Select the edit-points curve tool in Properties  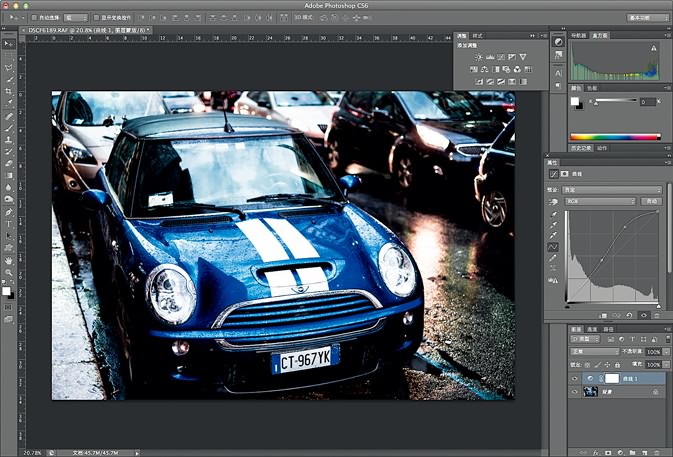pos(554,247)
